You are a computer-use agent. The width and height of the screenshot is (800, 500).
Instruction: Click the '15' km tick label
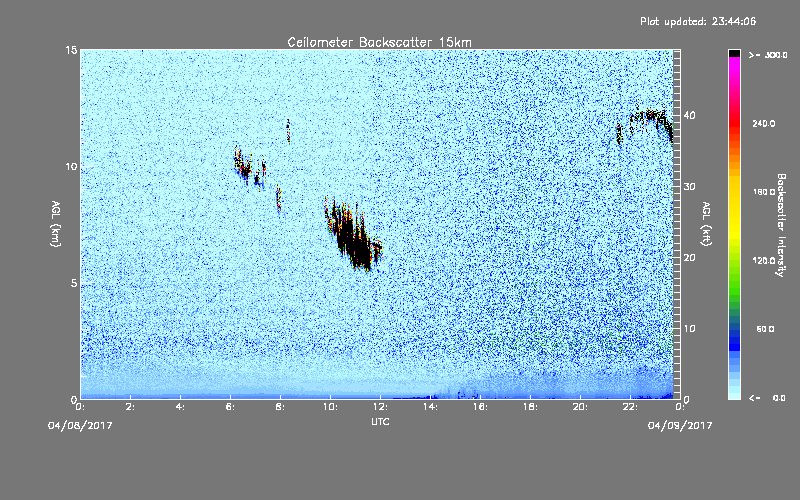tap(71, 50)
